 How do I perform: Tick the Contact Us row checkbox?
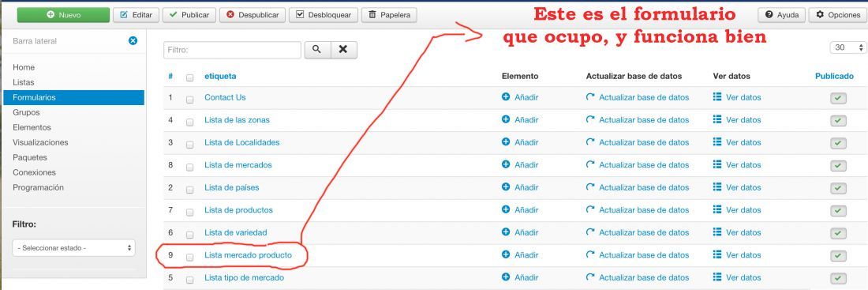(x=190, y=100)
